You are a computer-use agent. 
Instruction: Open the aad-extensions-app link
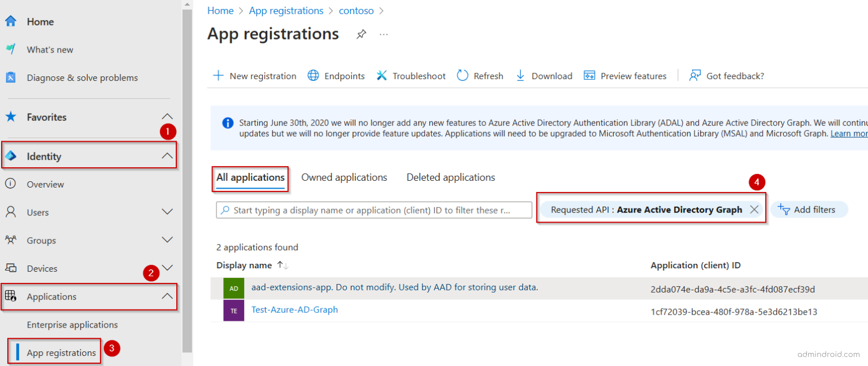pos(394,287)
